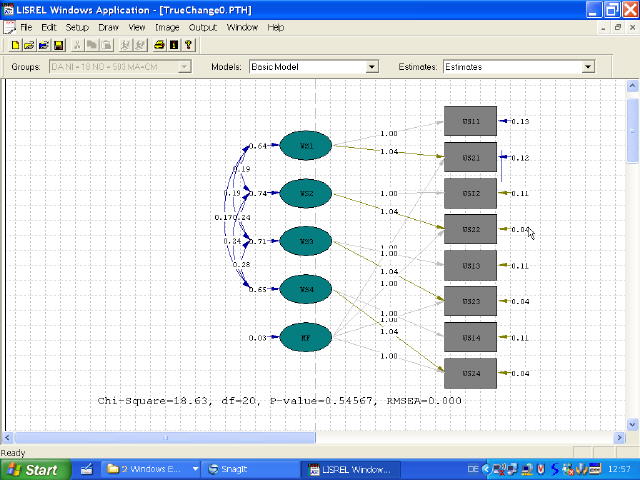Image resolution: width=640 pixels, height=480 pixels.
Task: Open the Models dropdown showing Basic Model
Action: [x=372, y=67]
